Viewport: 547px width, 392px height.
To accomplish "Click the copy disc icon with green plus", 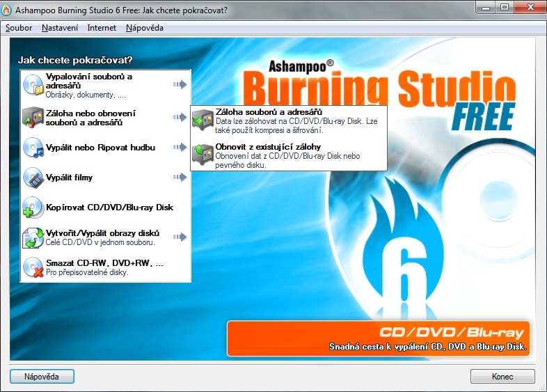I will pyautogui.click(x=33, y=207).
